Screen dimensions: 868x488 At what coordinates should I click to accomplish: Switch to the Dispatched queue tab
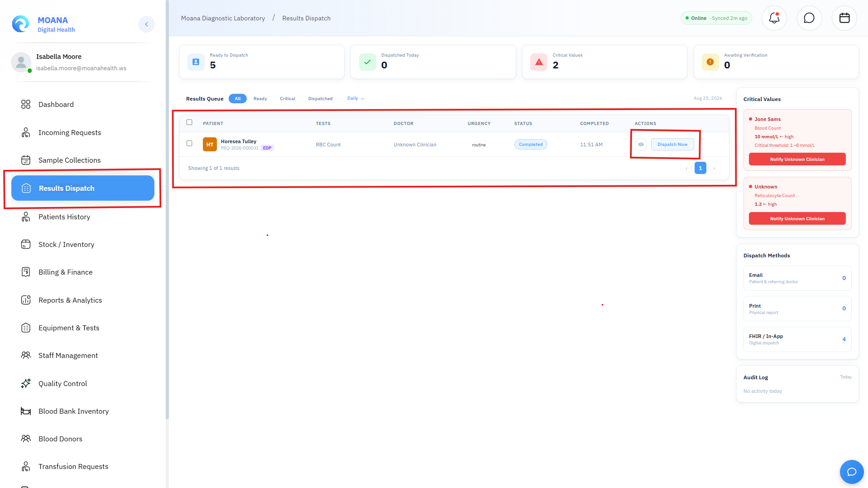(321, 99)
